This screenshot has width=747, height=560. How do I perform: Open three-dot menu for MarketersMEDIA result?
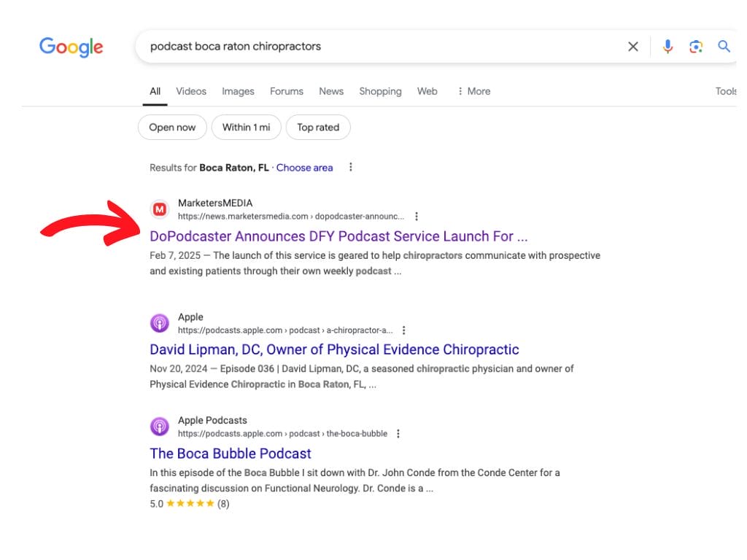click(417, 217)
